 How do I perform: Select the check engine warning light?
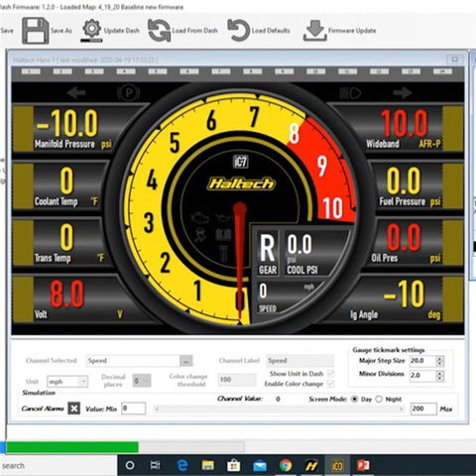click(x=199, y=218)
